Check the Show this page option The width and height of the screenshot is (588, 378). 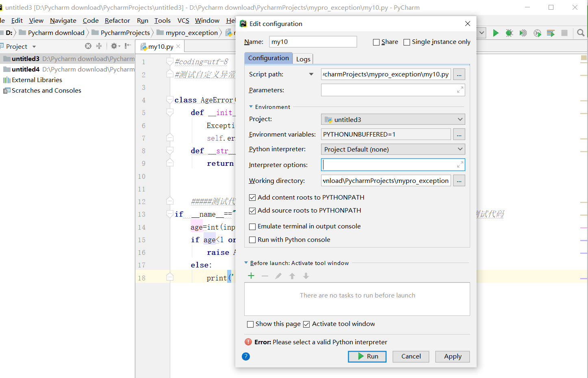point(250,324)
